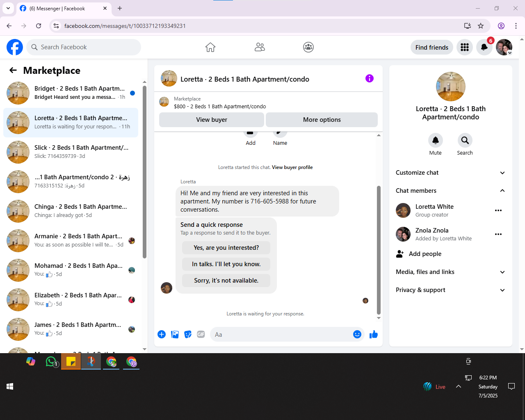Open taskbar clock showing 6:22 PM

pos(488,386)
